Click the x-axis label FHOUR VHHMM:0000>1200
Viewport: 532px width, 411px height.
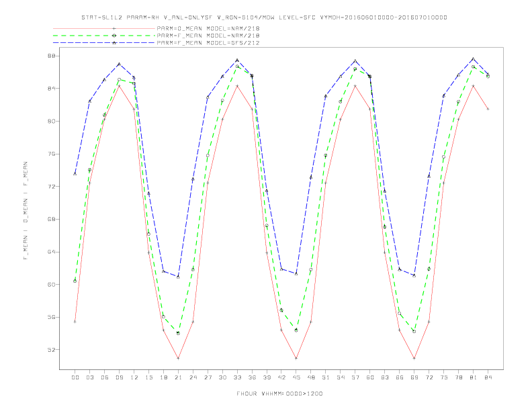279,394
